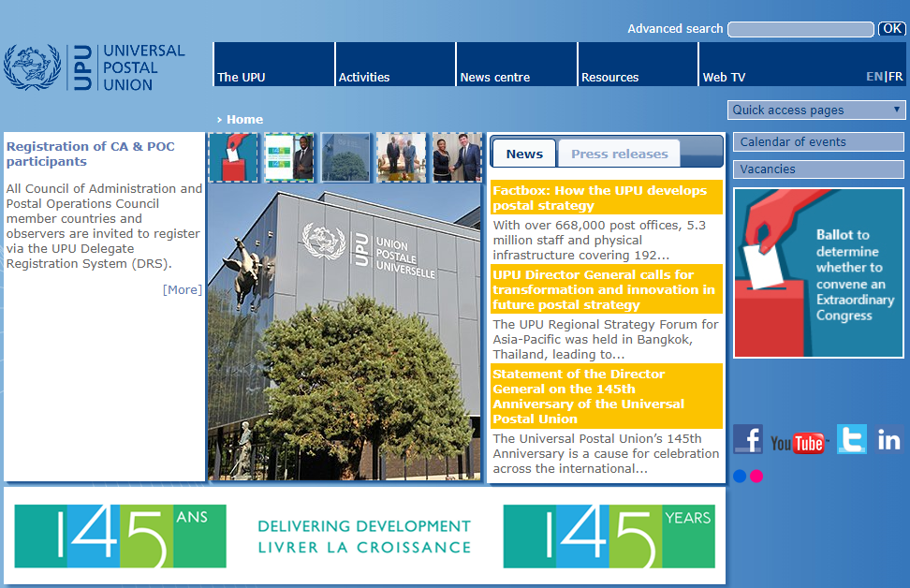Viewport: 910px width, 588px height.
Task: Open the UPU Facebook page icon
Action: point(747,439)
